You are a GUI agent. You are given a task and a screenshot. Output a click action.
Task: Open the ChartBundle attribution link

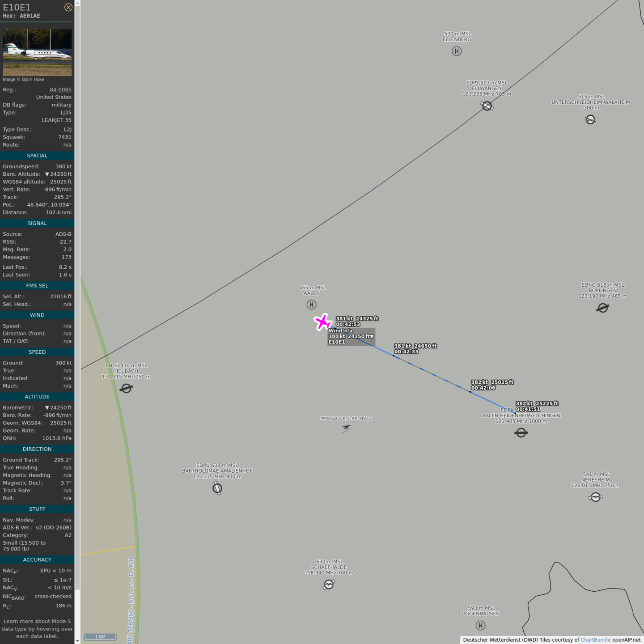coord(595,640)
